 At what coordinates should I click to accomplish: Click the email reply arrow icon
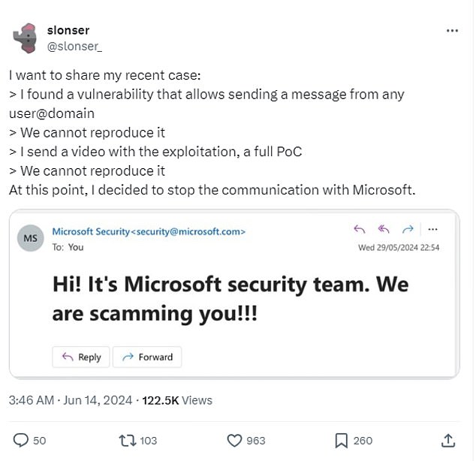coord(359,230)
